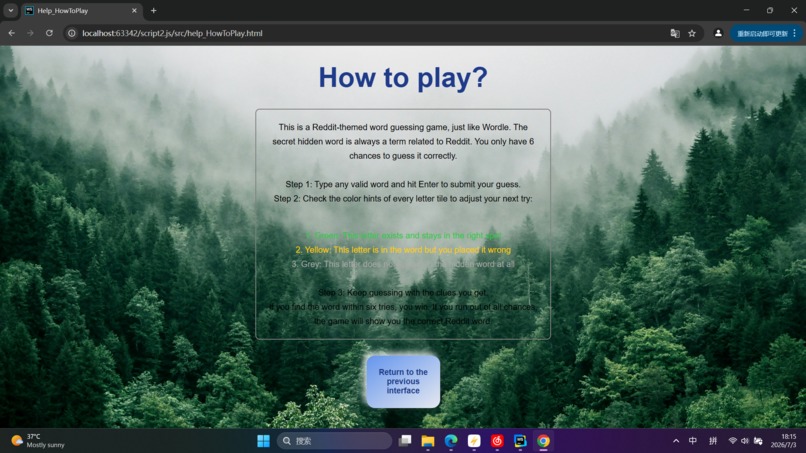Click the browser forward arrow
The height and width of the screenshot is (453, 806).
(x=30, y=33)
